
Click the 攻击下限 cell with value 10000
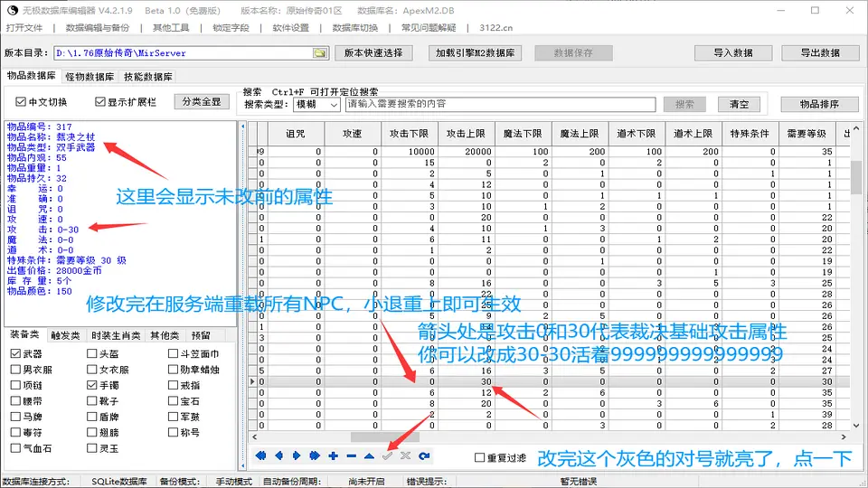(x=409, y=152)
